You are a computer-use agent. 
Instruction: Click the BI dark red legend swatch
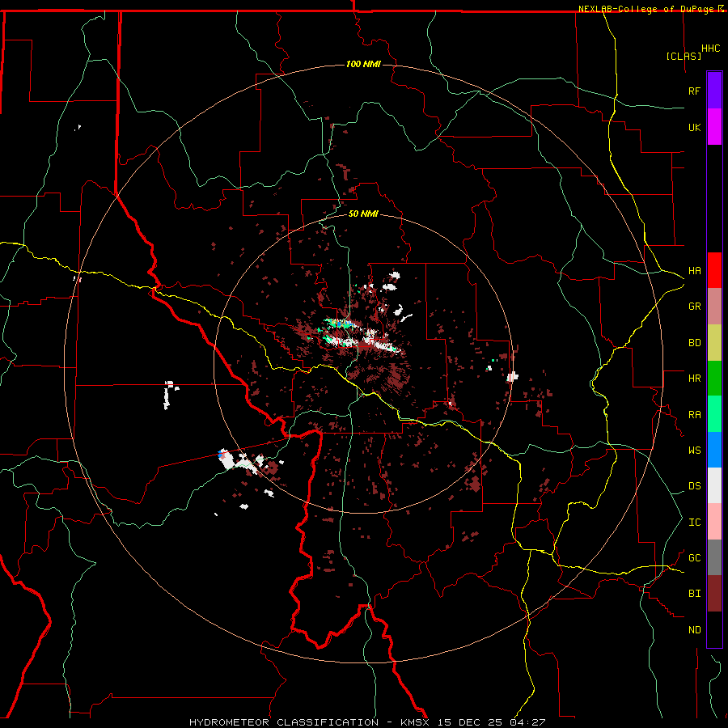(714, 593)
